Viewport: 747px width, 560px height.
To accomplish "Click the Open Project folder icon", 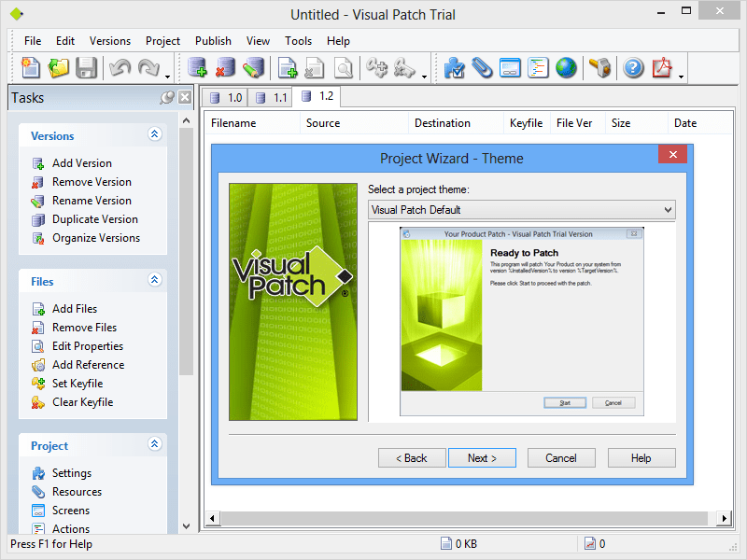I will (59, 67).
